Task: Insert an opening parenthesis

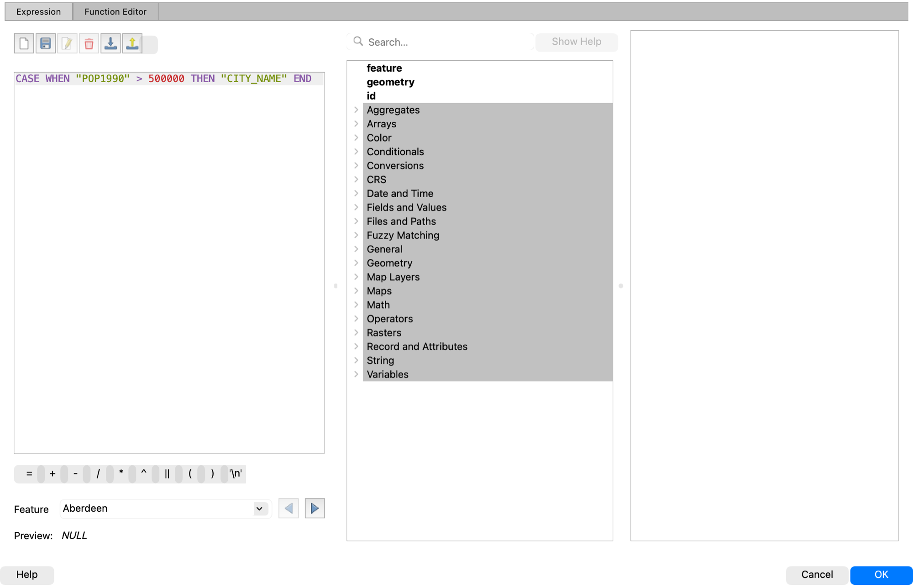Action: (x=190, y=474)
